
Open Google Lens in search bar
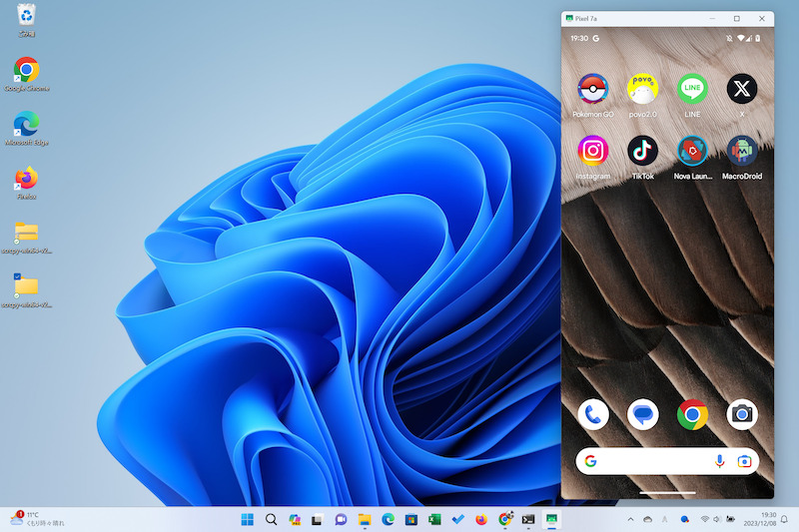744,461
